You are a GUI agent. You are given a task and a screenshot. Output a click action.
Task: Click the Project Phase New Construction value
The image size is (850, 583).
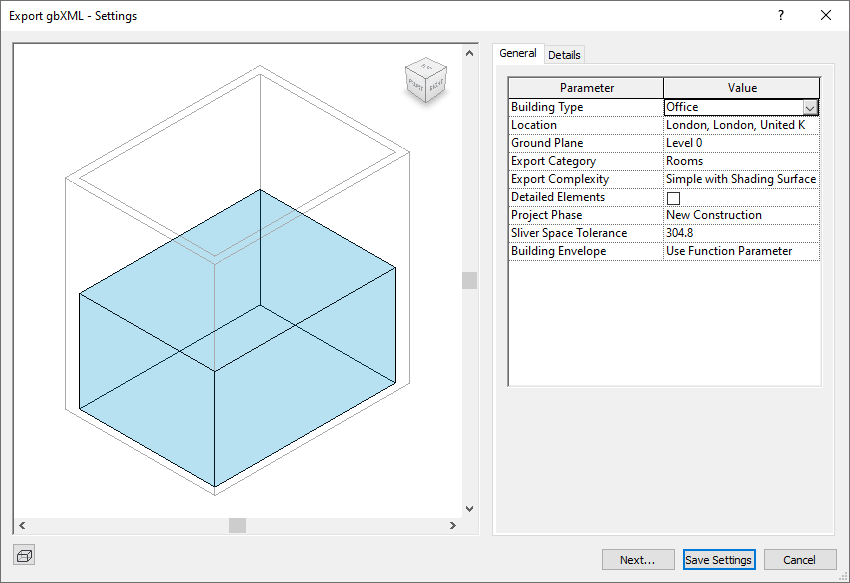tap(740, 214)
